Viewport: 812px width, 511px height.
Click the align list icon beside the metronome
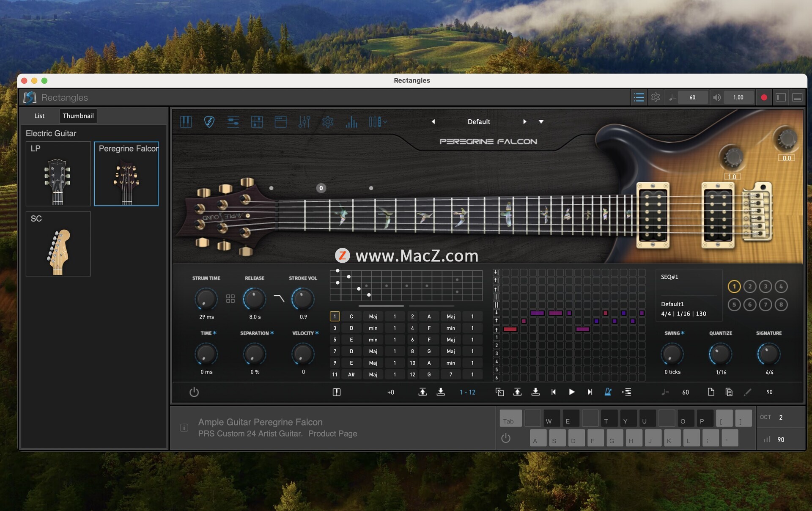627,392
